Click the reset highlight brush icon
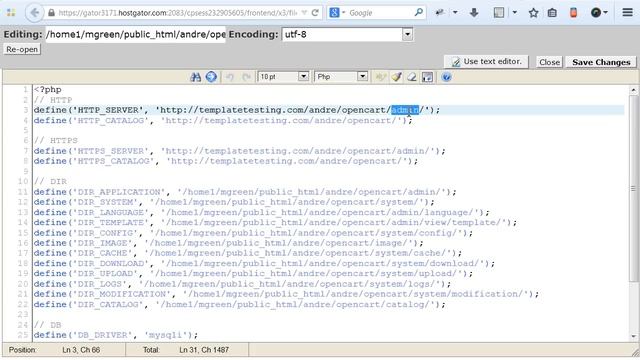Image resolution: width=640 pixels, height=360 pixels. coord(396,77)
